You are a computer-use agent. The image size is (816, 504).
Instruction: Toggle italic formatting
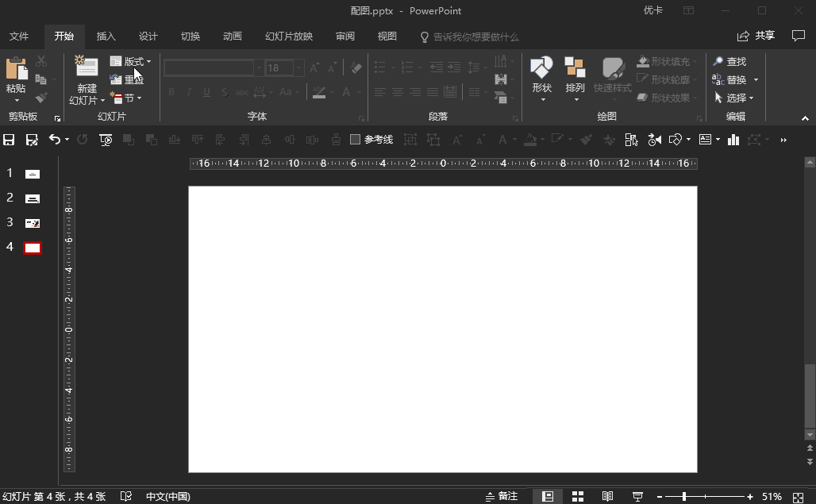[188, 91]
